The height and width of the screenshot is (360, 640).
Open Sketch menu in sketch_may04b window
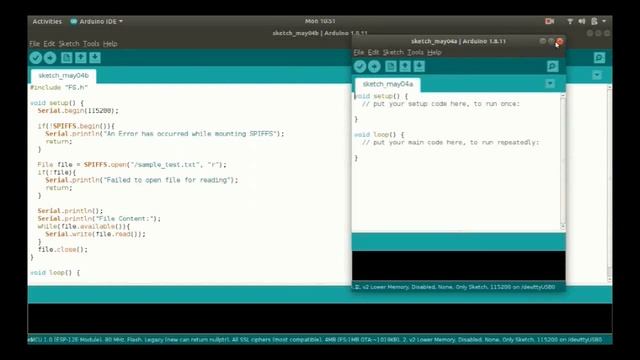69,44
